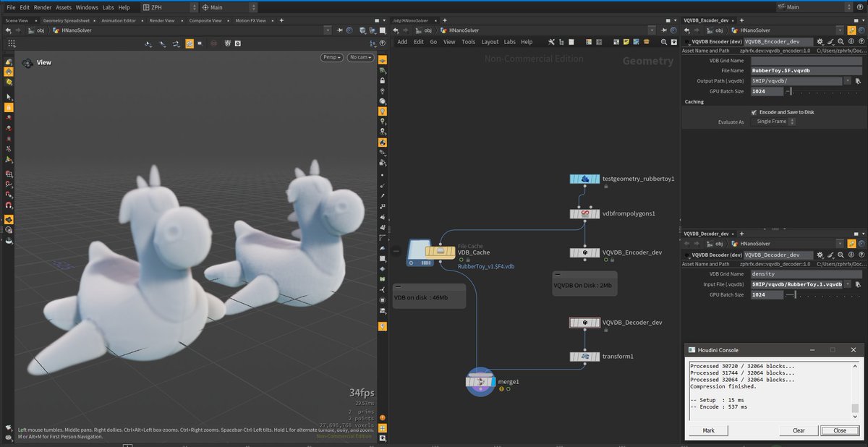Open the Tools menu in the network editor
The image size is (868, 447).
pos(468,42)
